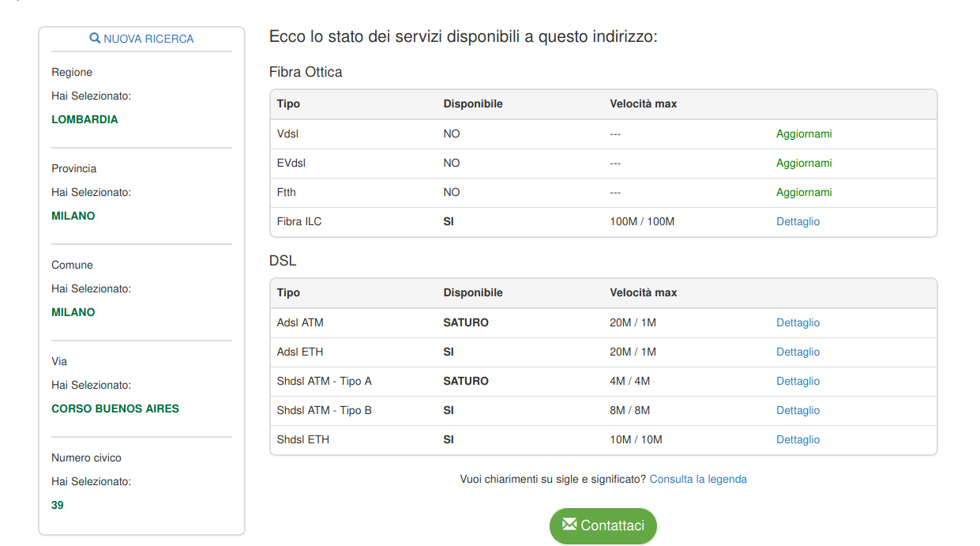This screenshot has width=980, height=546.
Task: Open Dettaglio for Shdsl ETH
Action: [x=798, y=440]
